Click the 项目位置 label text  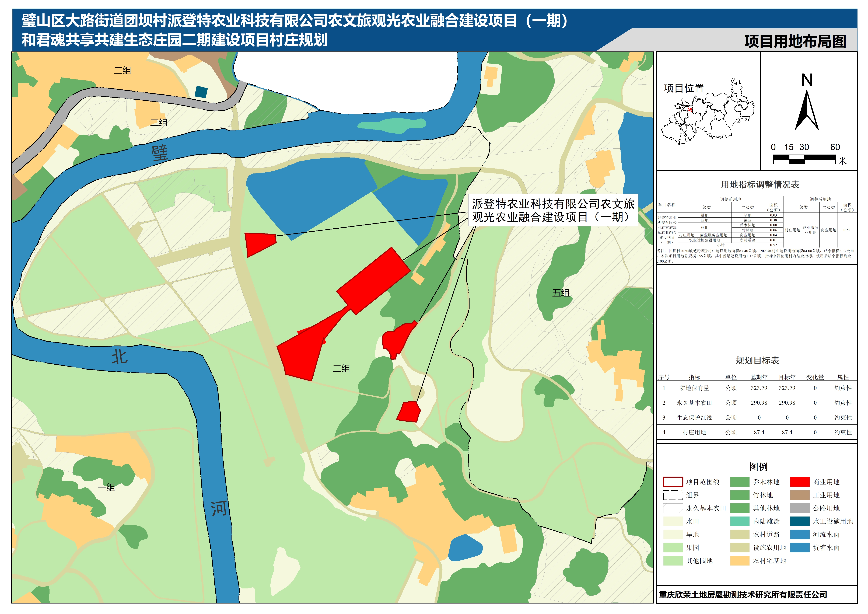[684, 88]
